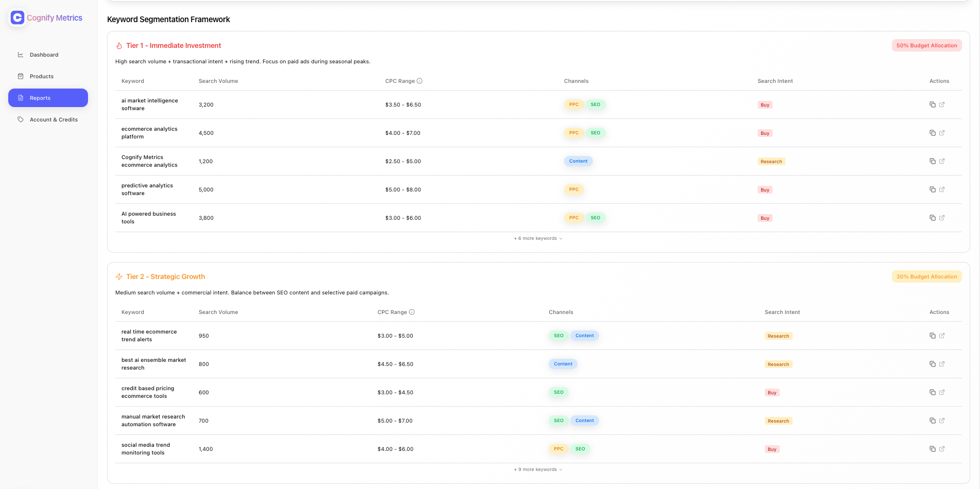Click the Account & Credits tag icon
This screenshot has height=489, width=980.
(x=21, y=119)
